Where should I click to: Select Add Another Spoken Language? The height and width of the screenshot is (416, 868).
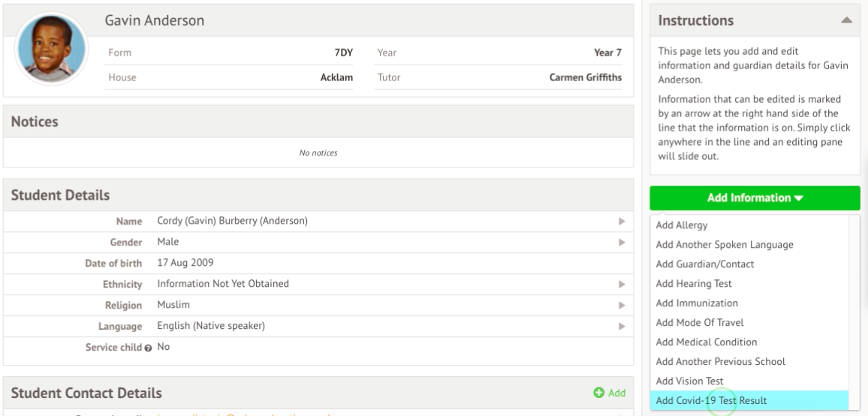[x=725, y=244]
